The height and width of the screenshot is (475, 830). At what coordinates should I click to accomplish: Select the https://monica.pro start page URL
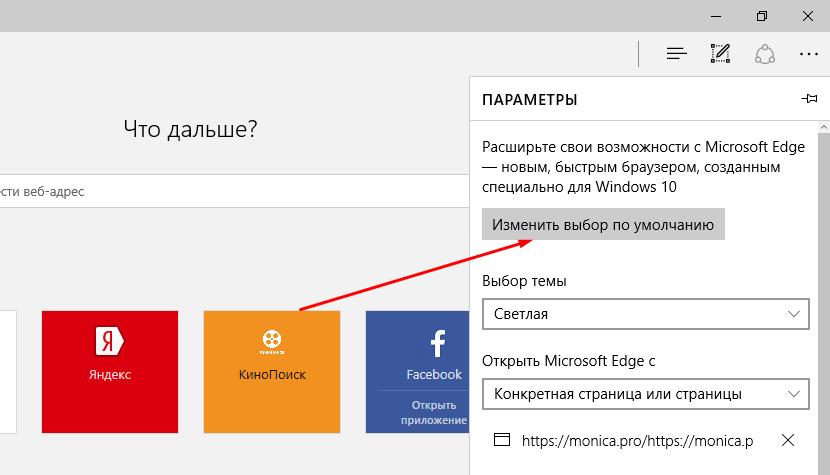coord(637,441)
